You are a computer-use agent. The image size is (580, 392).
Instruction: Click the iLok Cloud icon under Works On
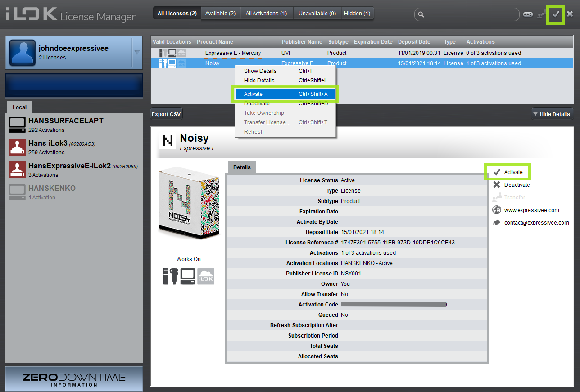(206, 276)
